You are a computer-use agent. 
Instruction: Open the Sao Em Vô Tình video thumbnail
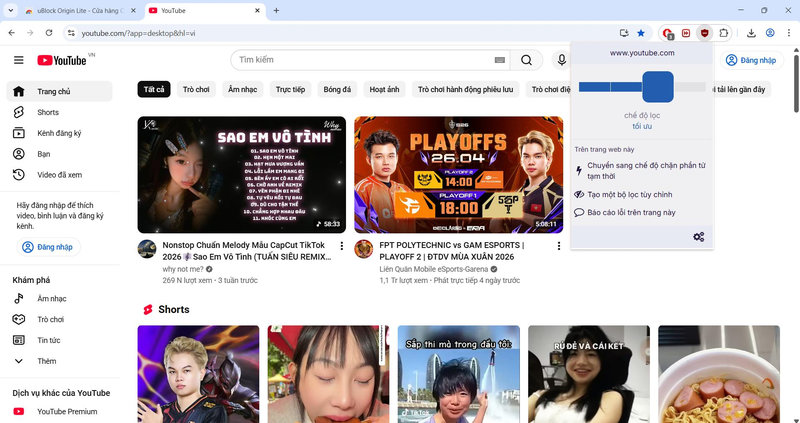click(x=242, y=175)
